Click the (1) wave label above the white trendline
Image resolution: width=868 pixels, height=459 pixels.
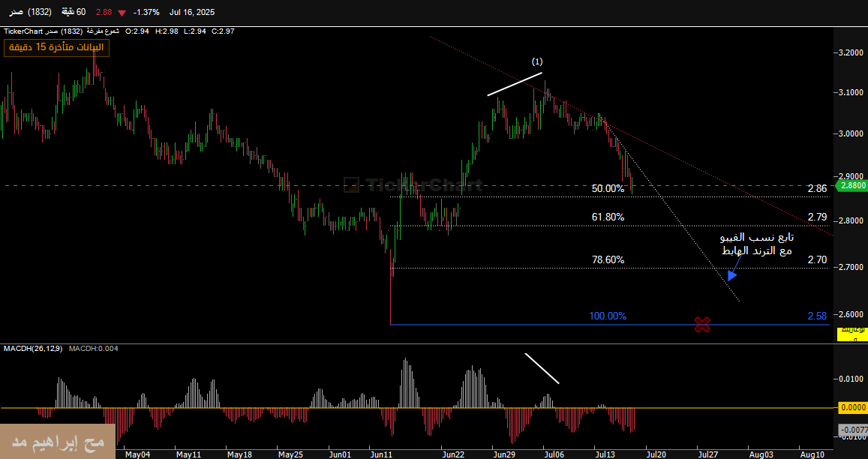537,61
